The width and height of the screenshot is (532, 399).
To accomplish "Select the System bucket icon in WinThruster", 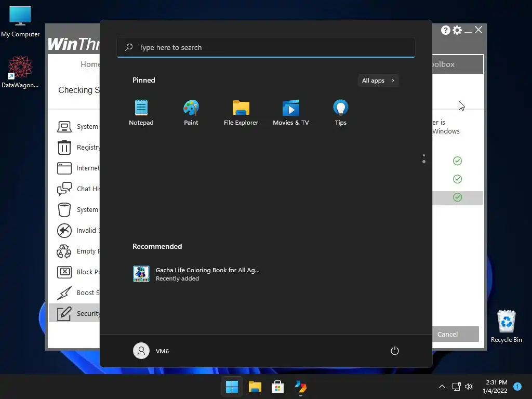I will coord(64,210).
